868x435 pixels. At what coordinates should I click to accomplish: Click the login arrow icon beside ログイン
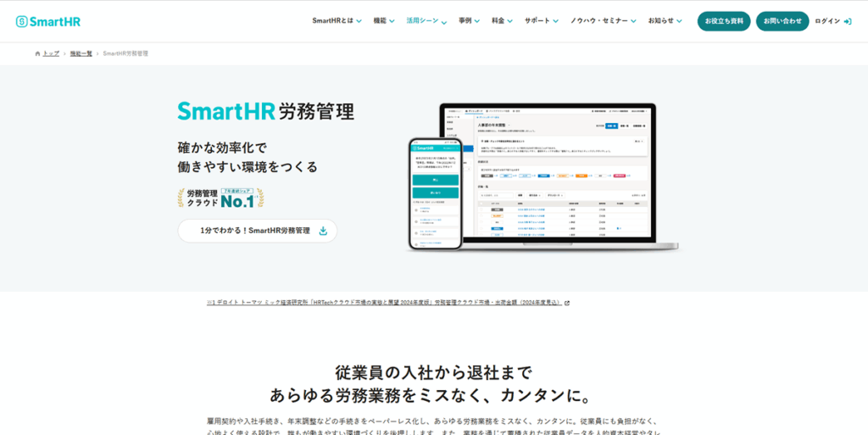[848, 21]
